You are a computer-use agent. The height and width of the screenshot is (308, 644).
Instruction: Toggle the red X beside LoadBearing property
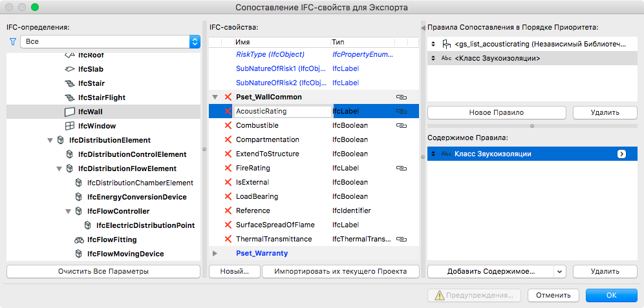pos(228,196)
